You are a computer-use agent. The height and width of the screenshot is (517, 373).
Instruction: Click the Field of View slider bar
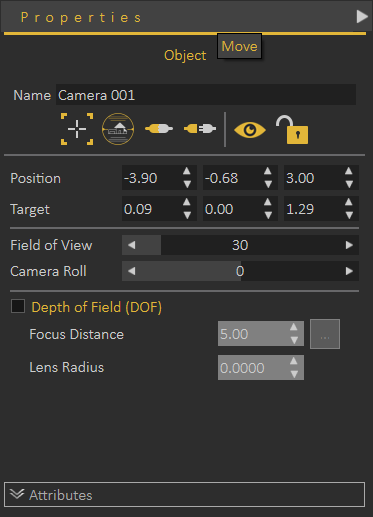(x=240, y=245)
